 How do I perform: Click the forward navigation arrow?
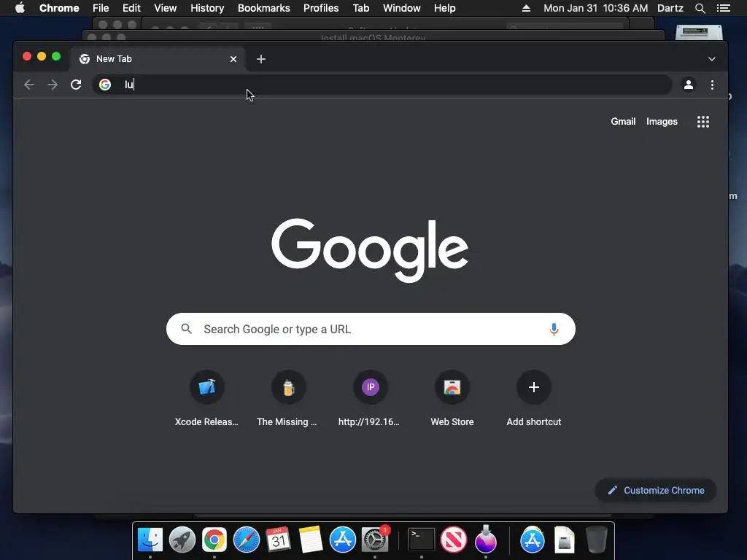tap(53, 85)
